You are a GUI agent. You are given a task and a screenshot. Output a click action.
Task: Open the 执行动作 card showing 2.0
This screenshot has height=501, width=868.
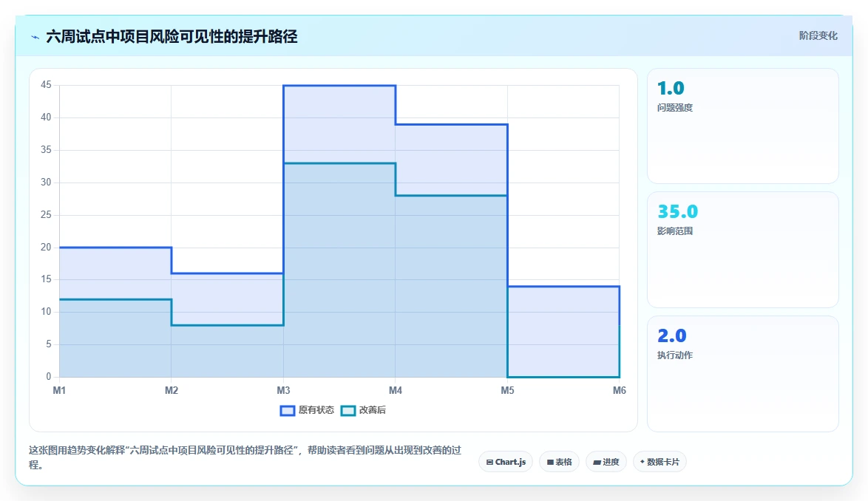743,374
